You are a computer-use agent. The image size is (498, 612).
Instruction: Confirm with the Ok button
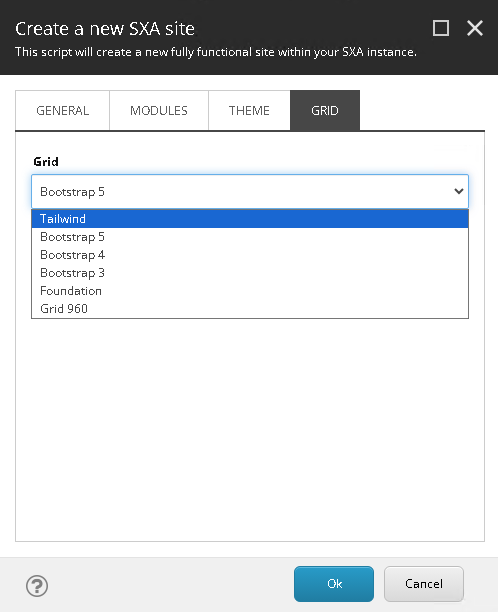334,584
